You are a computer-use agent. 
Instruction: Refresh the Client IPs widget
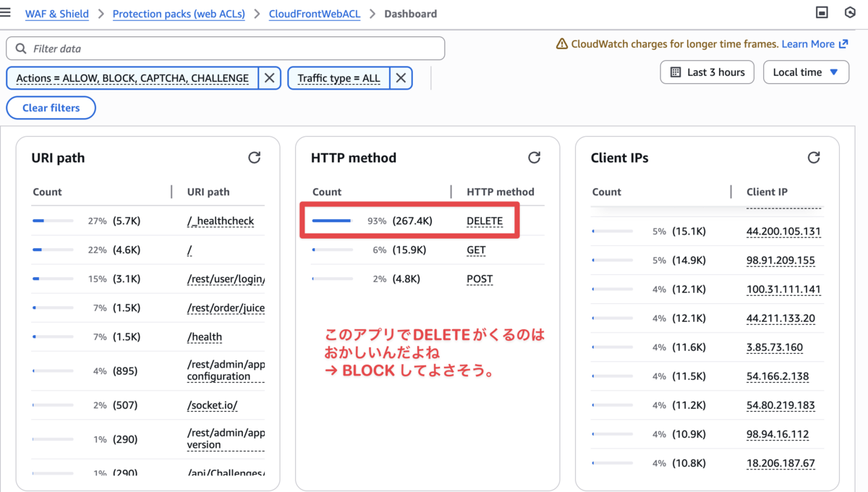[x=814, y=158]
